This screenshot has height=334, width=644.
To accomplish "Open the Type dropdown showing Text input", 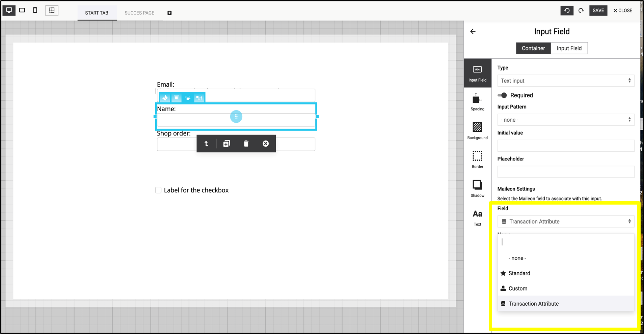I will tap(566, 81).
